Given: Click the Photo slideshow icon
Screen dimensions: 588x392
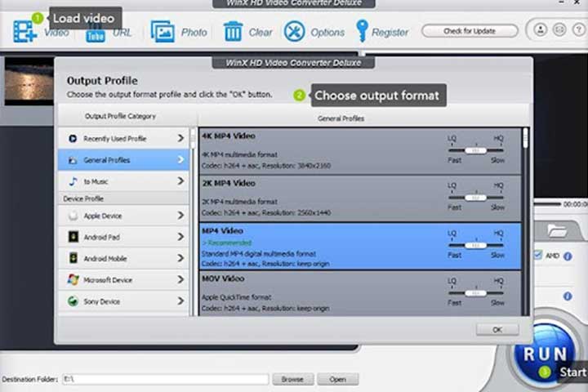Looking at the screenshot, I should [163, 32].
